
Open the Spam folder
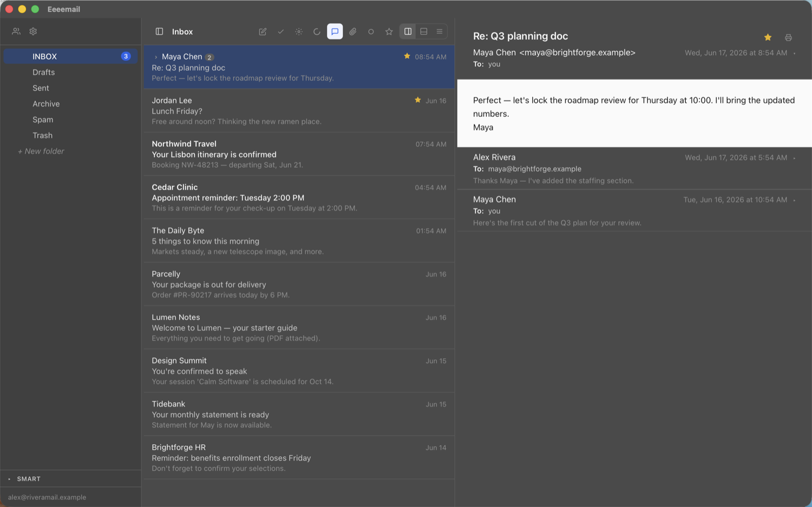click(x=70, y=120)
